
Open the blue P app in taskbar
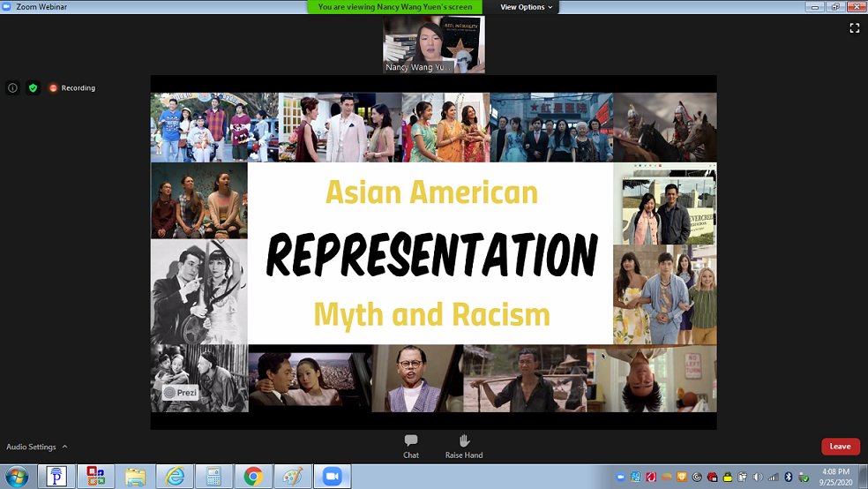point(56,477)
